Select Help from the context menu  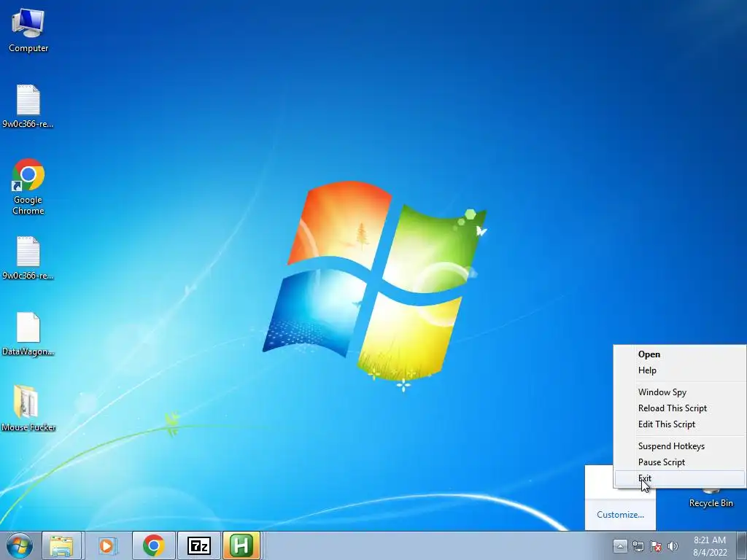click(679, 370)
